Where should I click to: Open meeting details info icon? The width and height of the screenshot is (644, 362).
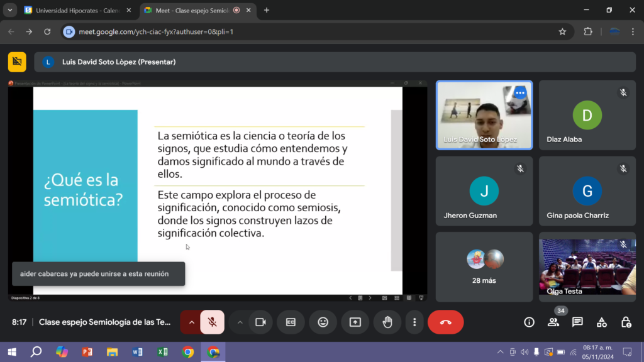coord(529,322)
